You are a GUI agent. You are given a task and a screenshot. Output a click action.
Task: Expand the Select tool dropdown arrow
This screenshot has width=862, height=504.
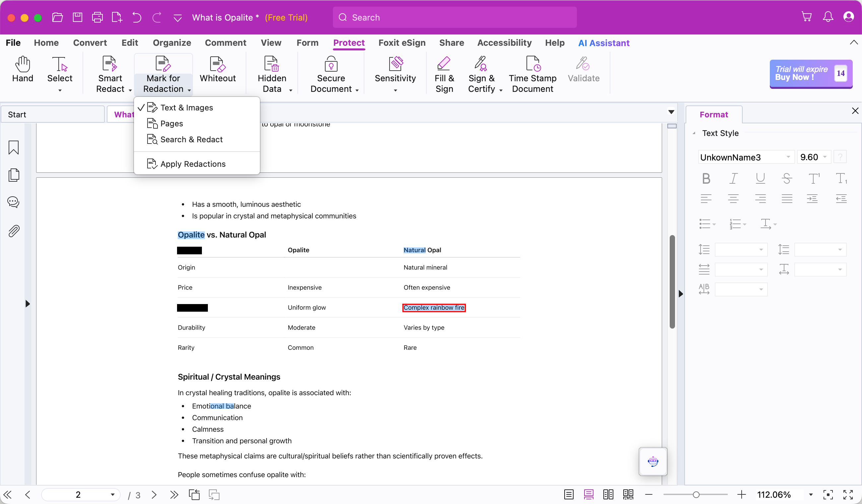(60, 90)
